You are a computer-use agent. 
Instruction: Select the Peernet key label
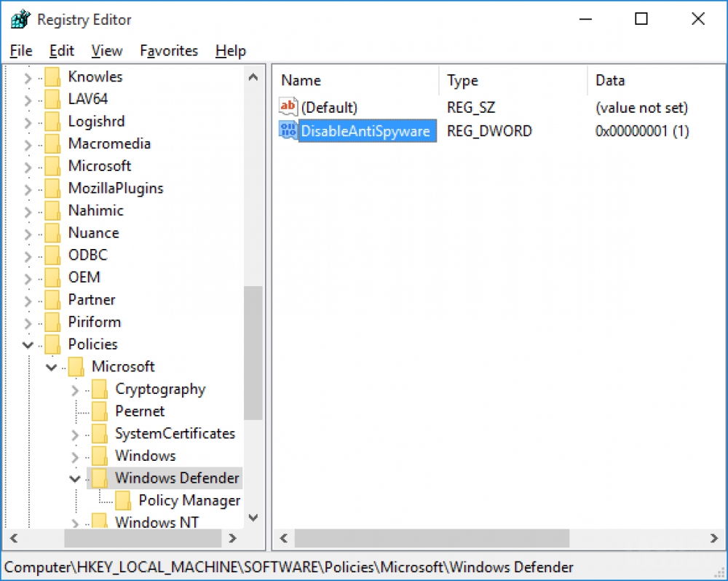pyautogui.click(x=140, y=411)
